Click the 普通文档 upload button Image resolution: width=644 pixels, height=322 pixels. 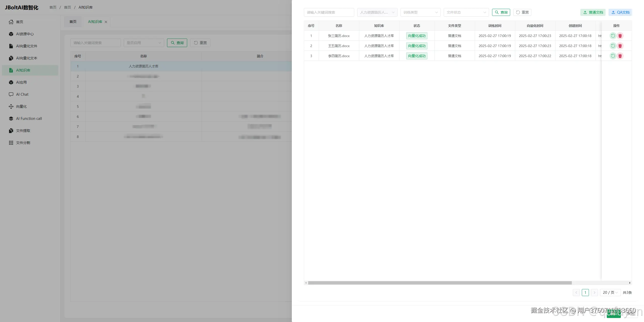[593, 12]
